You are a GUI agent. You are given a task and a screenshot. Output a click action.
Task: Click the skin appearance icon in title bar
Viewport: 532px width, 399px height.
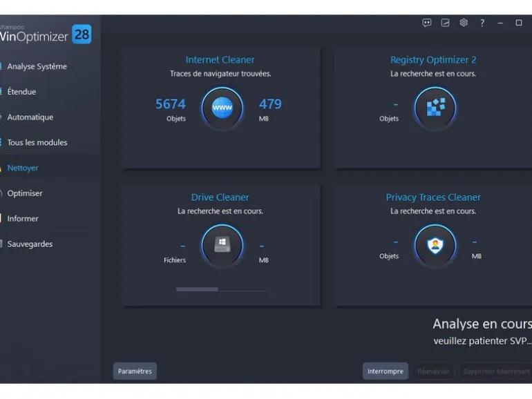click(x=445, y=23)
